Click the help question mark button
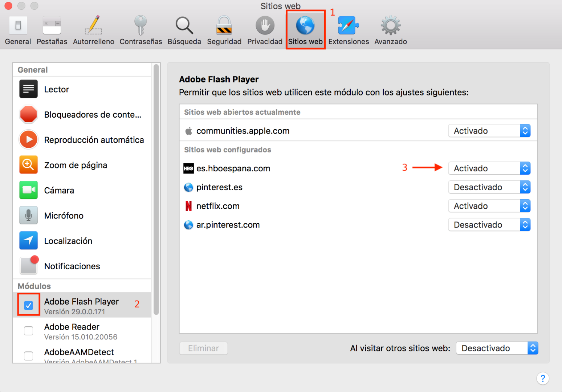The image size is (562, 392). point(542,379)
